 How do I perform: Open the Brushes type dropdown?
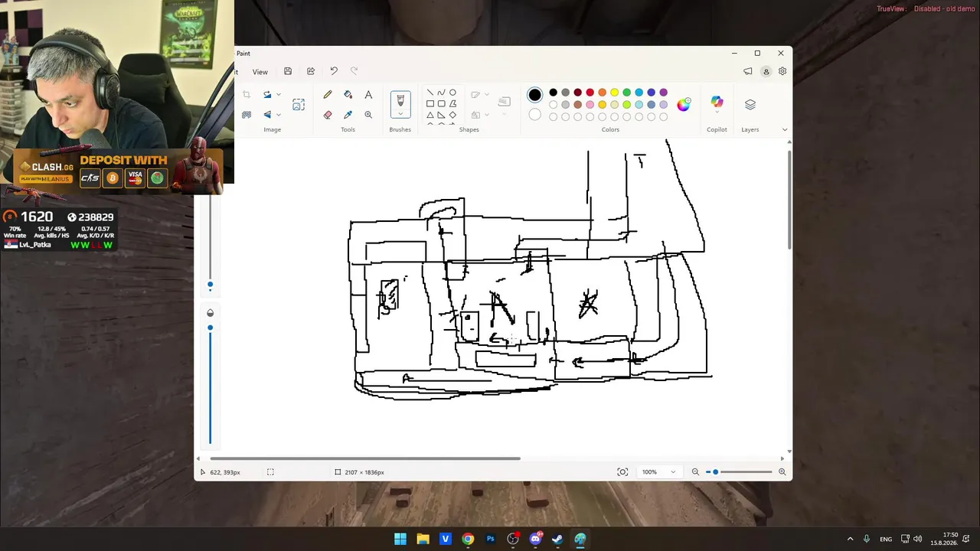[x=400, y=114]
